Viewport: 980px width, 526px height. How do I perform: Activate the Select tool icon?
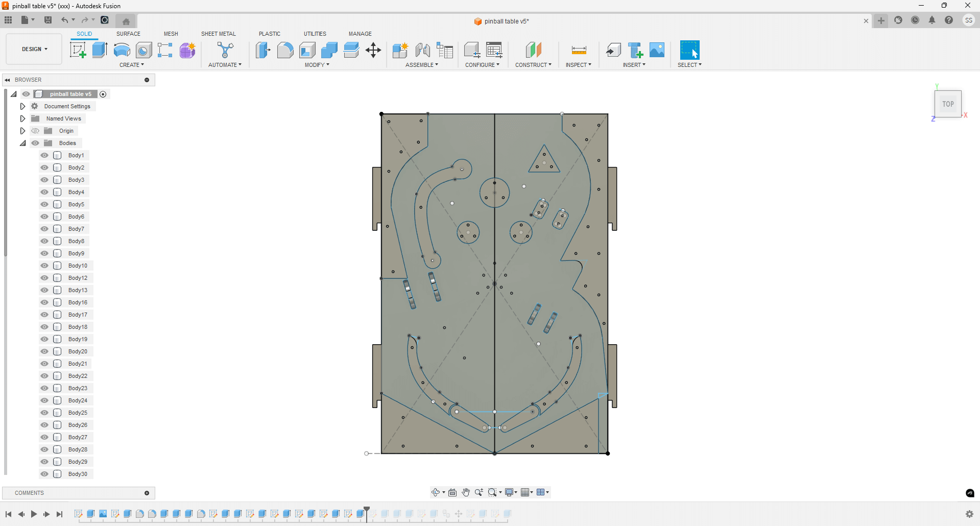point(689,50)
